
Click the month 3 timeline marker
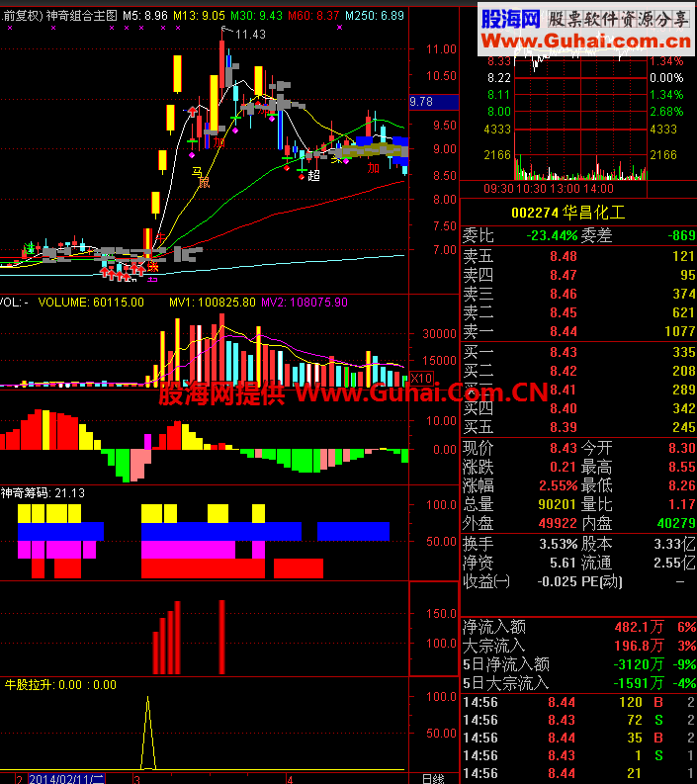(x=136, y=779)
